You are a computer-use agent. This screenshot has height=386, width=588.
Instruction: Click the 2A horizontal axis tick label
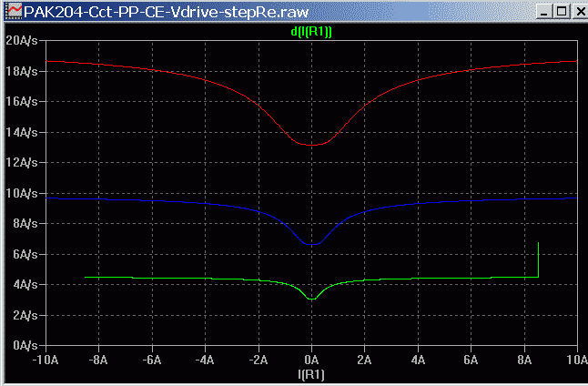[x=364, y=361]
